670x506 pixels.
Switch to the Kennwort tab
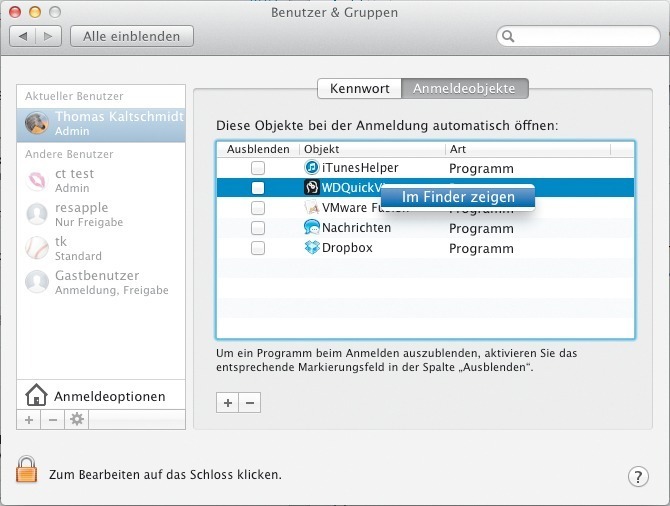click(359, 88)
